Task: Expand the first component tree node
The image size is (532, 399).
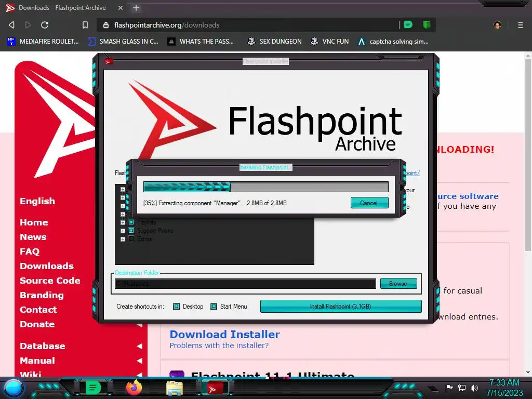Action: click(x=123, y=189)
